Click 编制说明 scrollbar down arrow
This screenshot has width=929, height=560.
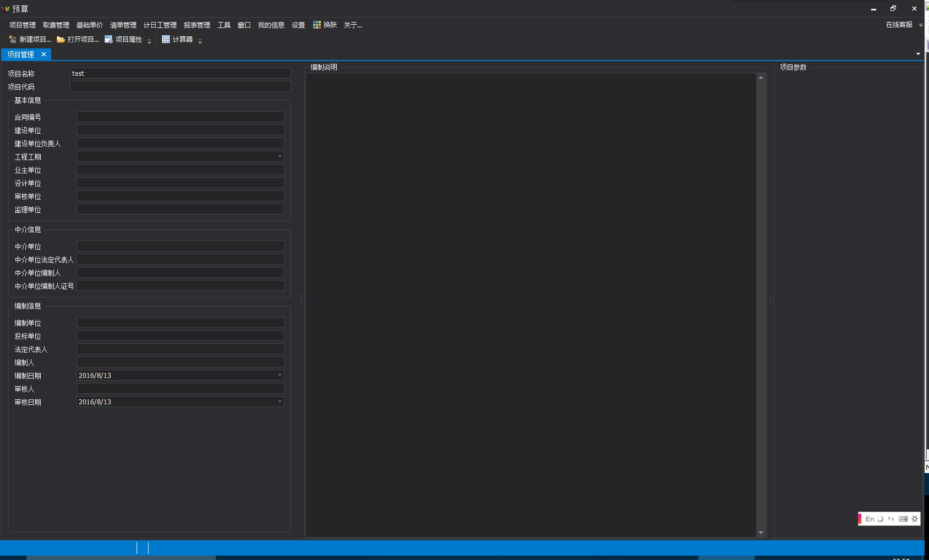pos(761,532)
